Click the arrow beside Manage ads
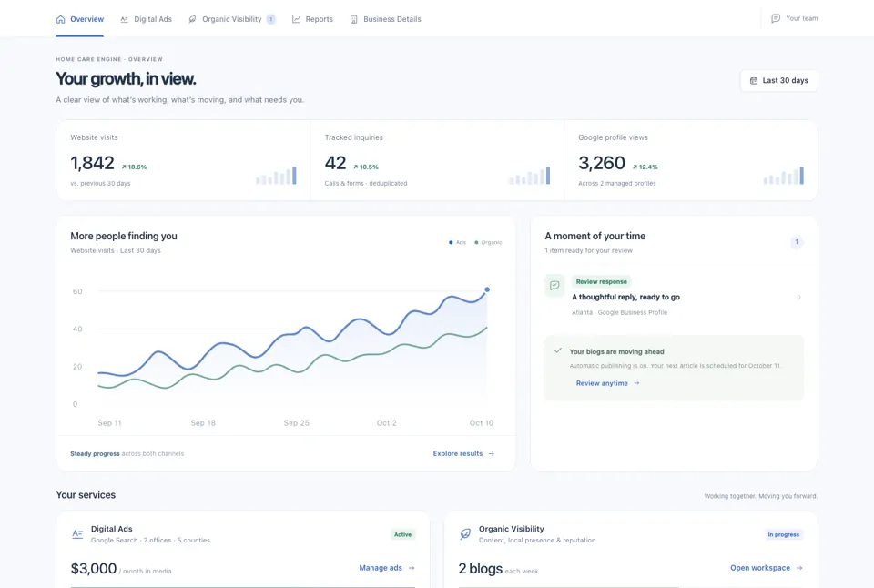Screen dimensions: 874x588 [412, 568]
